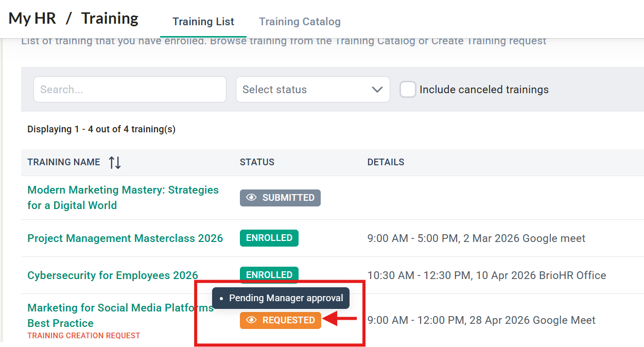The image size is (644, 347).
Task: Click the Status column header
Action: (x=257, y=162)
